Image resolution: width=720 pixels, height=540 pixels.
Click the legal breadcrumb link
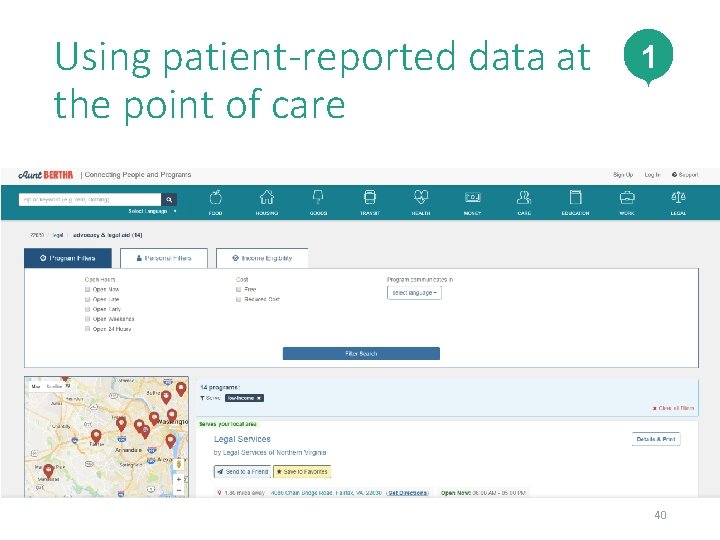click(x=58, y=235)
